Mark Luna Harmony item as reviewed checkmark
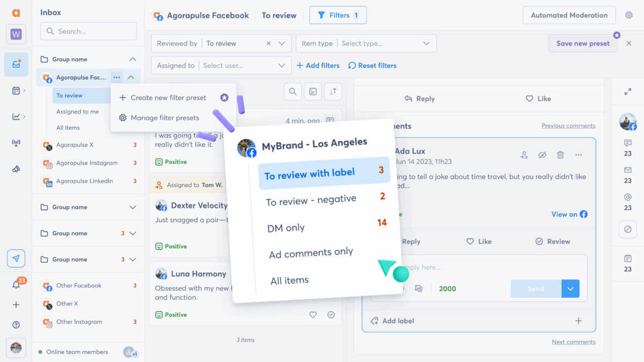 click(331, 315)
